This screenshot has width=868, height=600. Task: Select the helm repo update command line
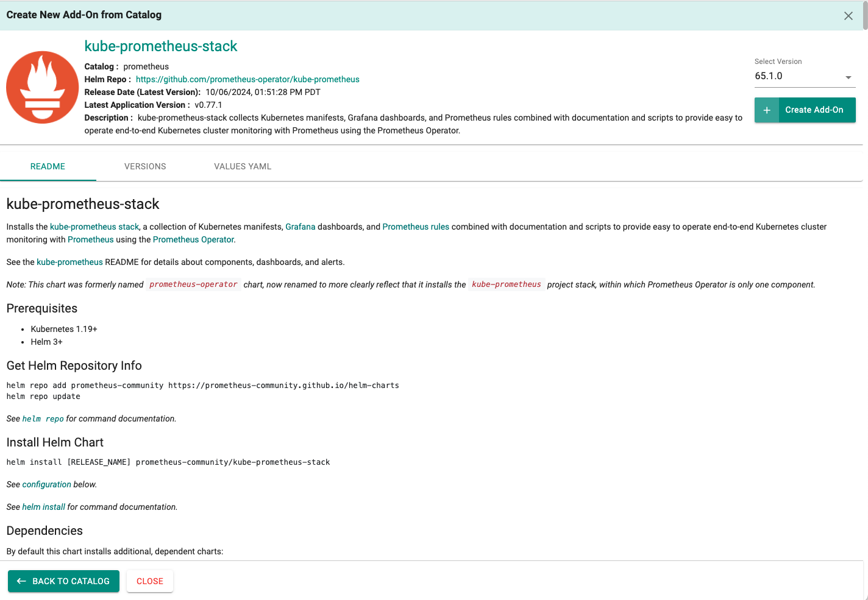click(43, 397)
